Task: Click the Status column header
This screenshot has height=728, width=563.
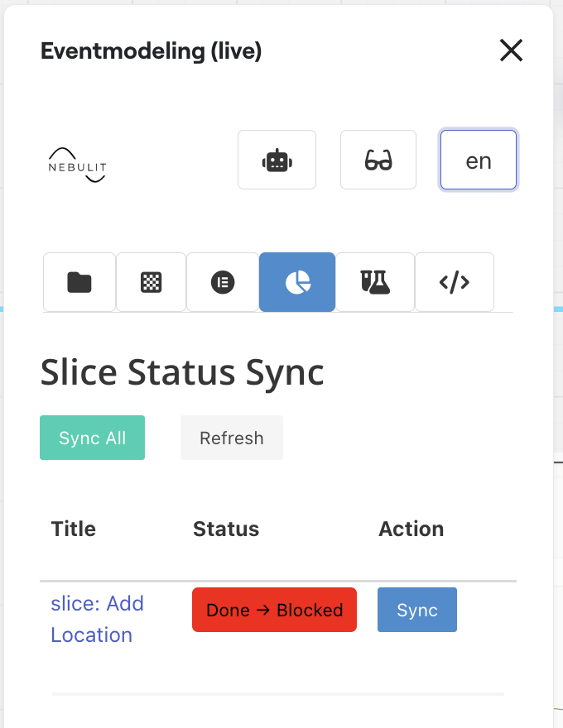Action: click(226, 529)
